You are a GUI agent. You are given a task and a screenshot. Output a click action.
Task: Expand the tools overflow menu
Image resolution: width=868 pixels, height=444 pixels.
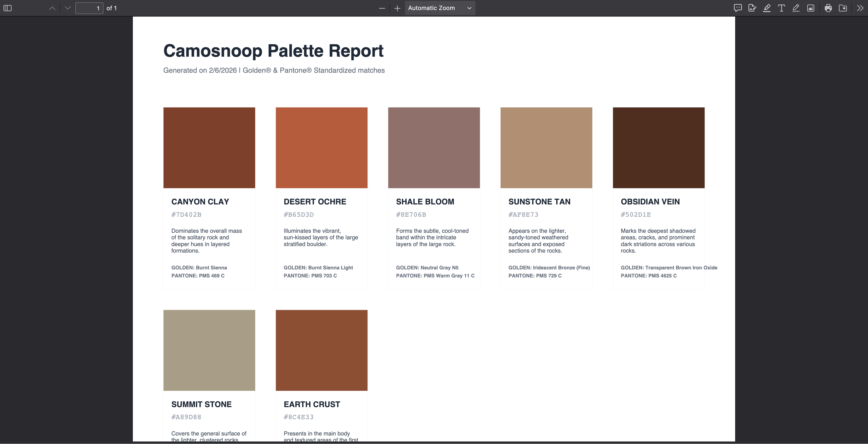860,8
